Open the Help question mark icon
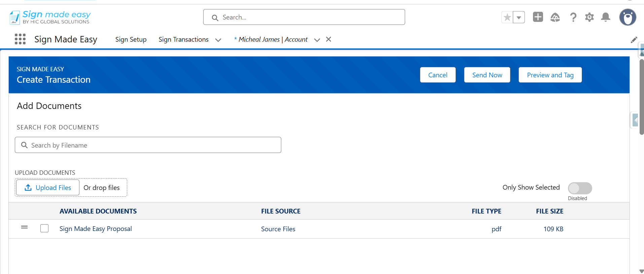The width and height of the screenshot is (644, 274). click(x=573, y=17)
